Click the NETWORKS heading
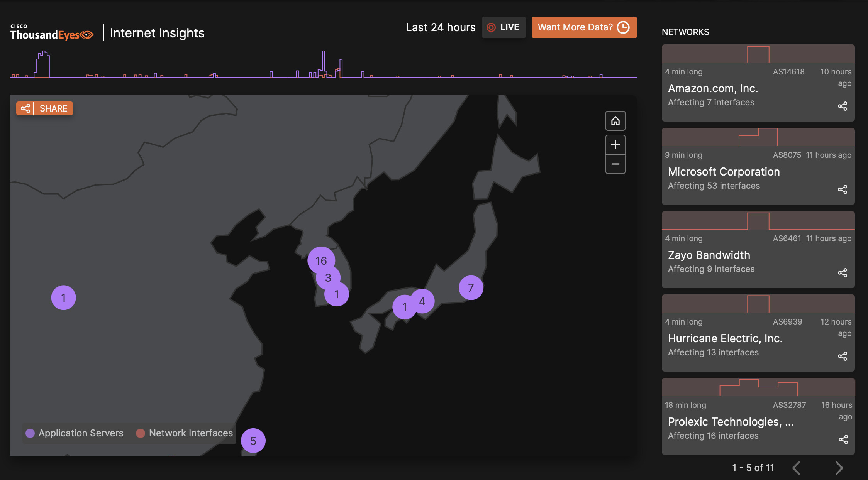Viewport: 868px width, 480px height. point(685,32)
